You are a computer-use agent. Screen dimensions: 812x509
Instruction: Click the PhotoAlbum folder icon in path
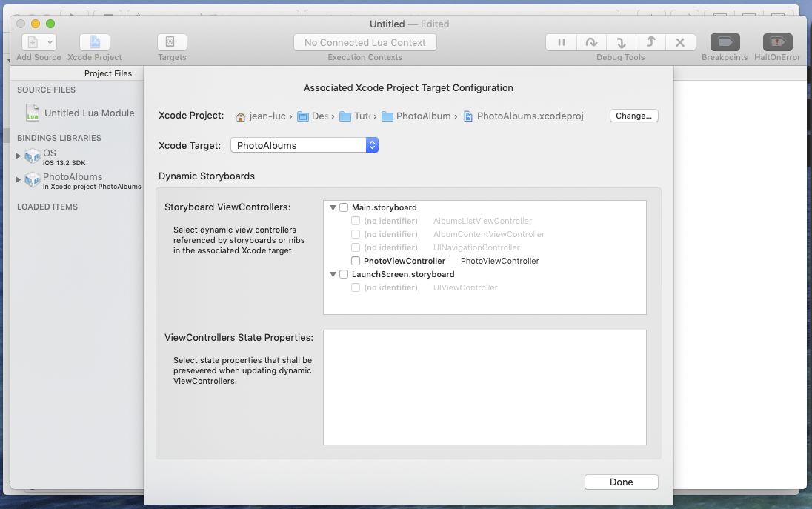pyautogui.click(x=387, y=116)
